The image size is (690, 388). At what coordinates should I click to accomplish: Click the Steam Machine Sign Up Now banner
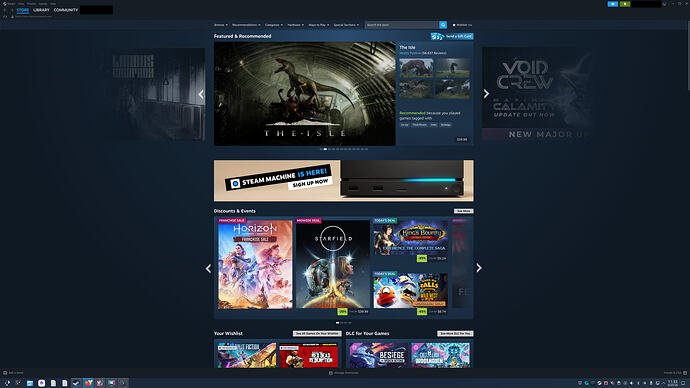[x=344, y=181]
